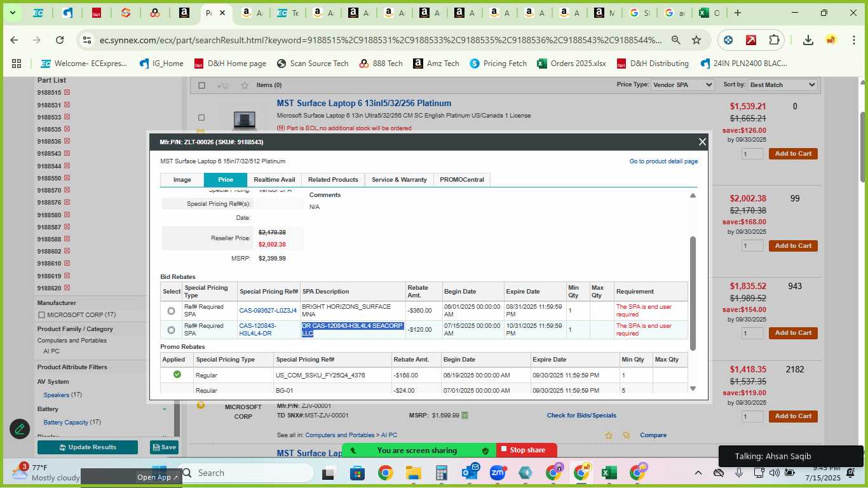Open browser extensions puzzle icon

coord(774,40)
